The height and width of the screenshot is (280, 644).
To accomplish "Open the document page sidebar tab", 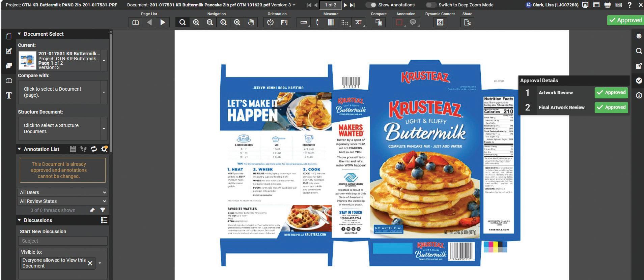I will [9, 36].
